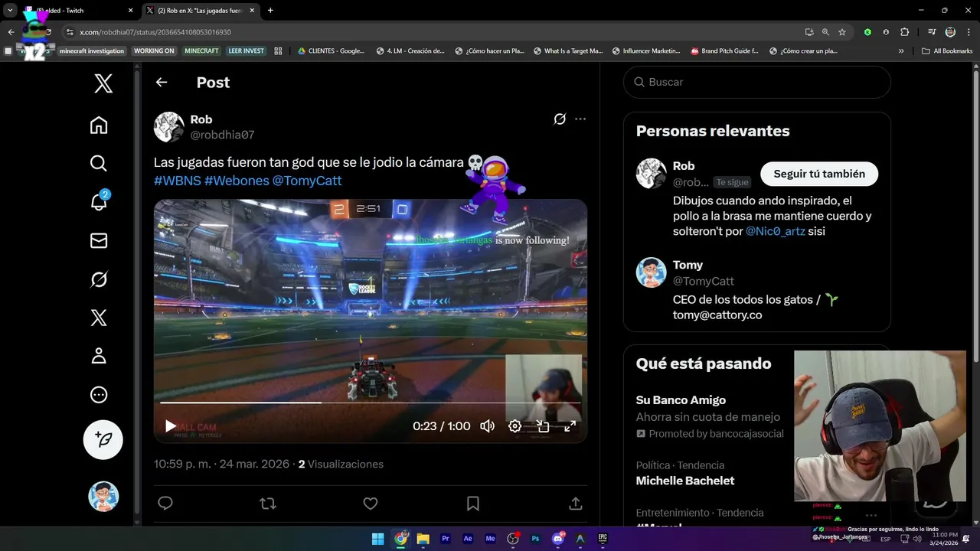Click Seguir tú también button
This screenshot has height=551, width=980.
819,174
